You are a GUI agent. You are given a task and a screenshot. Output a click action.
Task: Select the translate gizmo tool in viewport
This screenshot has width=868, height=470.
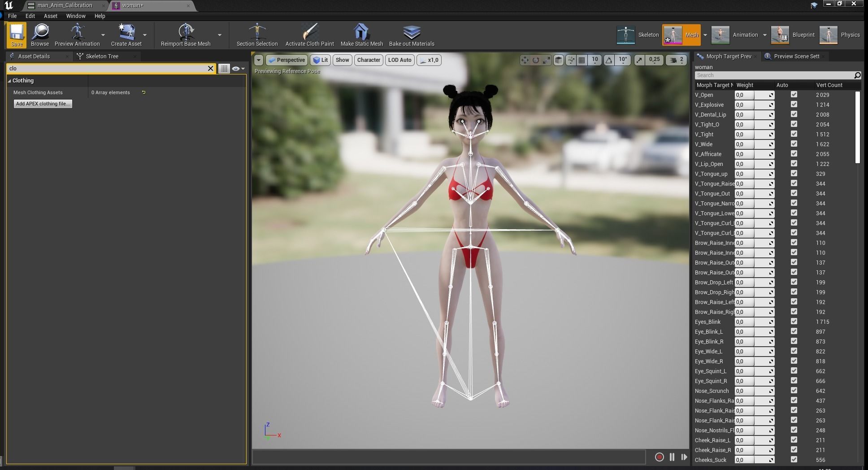point(525,60)
